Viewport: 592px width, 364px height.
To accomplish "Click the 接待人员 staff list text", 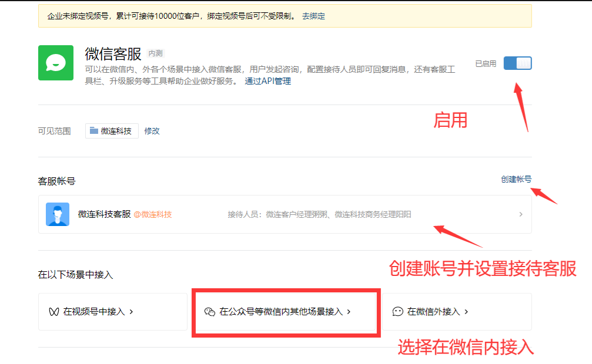I will (319, 215).
